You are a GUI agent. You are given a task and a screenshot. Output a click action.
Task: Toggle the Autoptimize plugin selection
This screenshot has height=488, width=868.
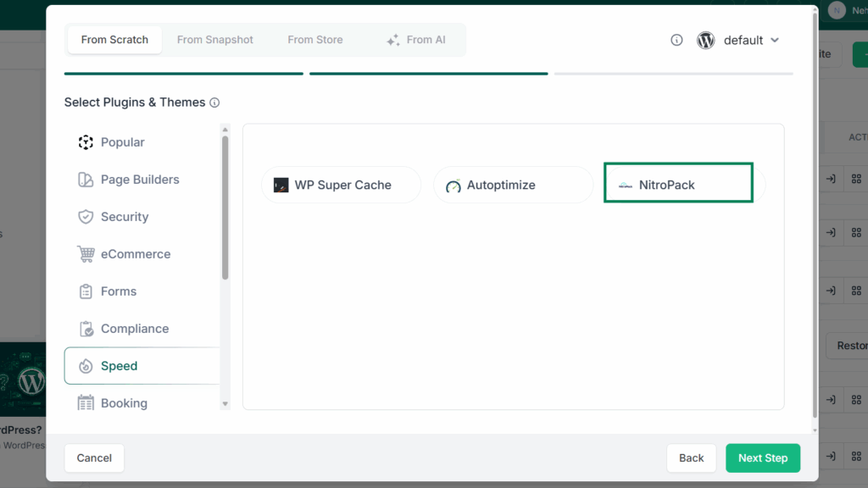pyautogui.click(x=513, y=185)
